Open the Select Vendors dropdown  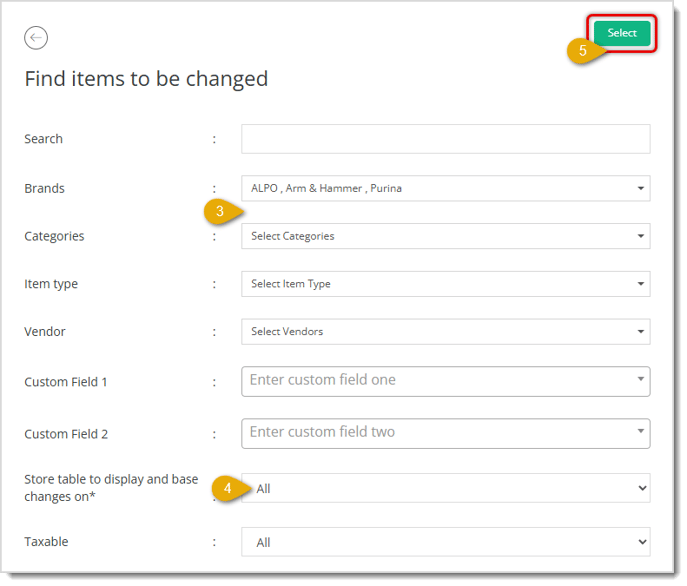click(448, 333)
